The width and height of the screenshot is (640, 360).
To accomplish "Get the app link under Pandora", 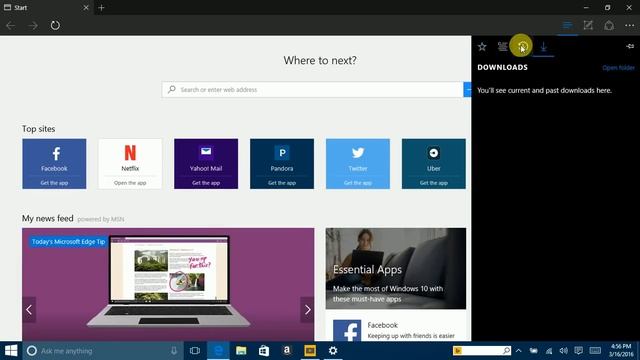I will click(x=282, y=183).
